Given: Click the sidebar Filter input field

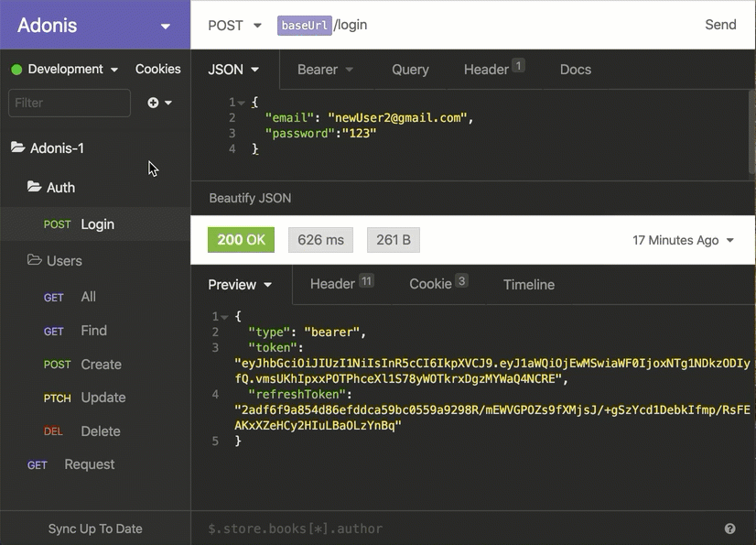Looking at the screenshot, I should click(69, 103).
